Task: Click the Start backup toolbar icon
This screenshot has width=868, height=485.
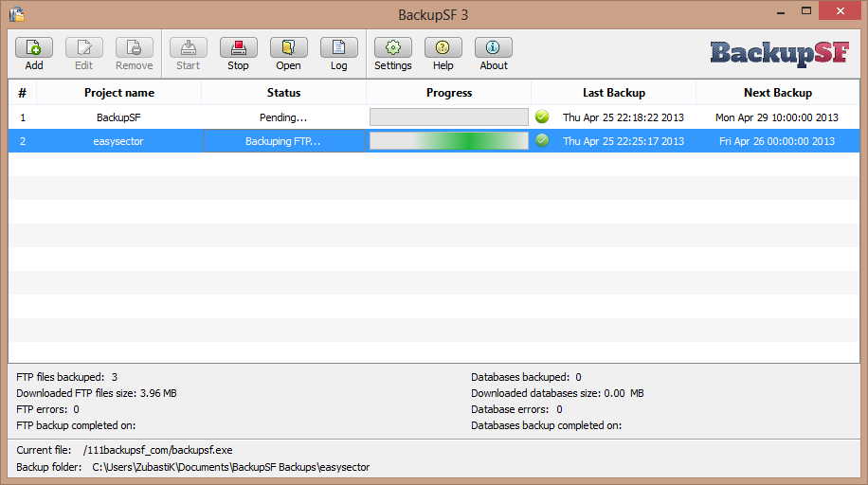Action: 189,54
